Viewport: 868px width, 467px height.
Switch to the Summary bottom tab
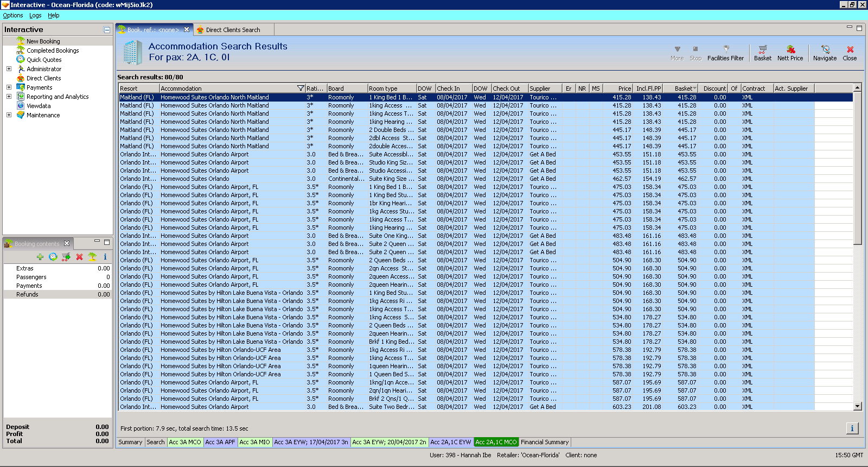coord(130,442)
